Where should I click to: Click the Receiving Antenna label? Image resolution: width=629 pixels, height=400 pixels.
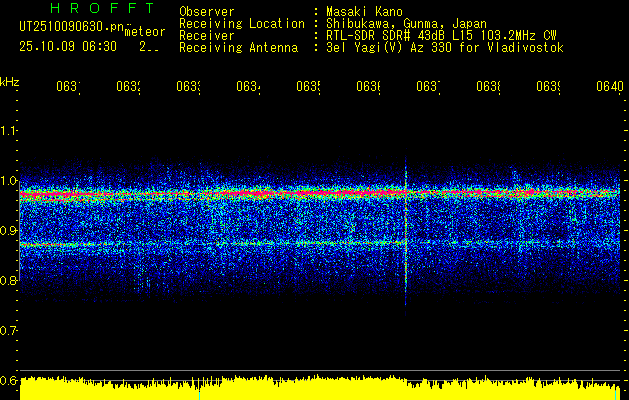[x=238, y=48]
